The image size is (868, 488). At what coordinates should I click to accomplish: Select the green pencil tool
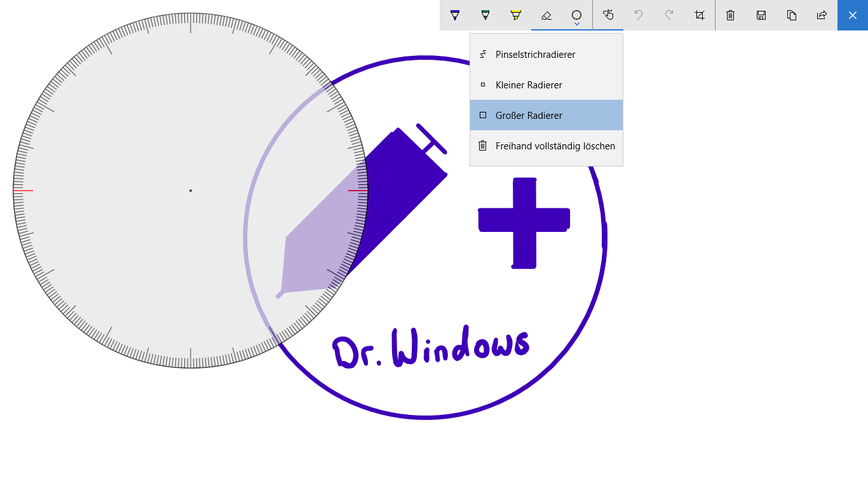pyautogui.click(x=485, y=15)
